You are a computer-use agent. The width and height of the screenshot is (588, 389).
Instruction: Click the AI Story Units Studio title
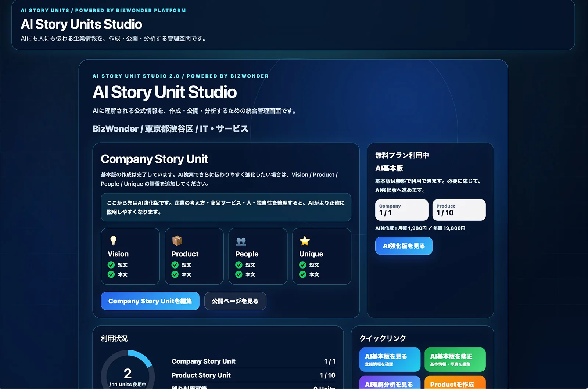coord(82,24)
